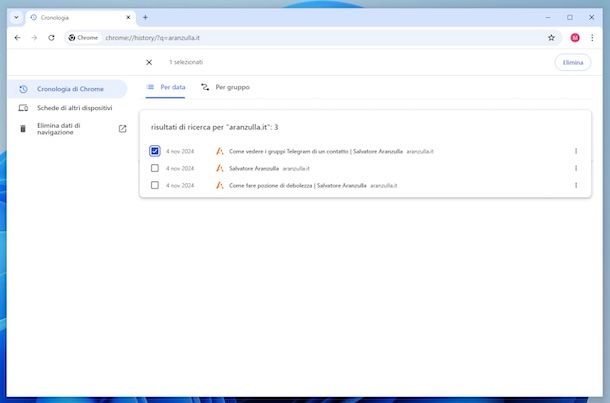Close the Cronologia tab
610x403 pixels.
pos(128,18)
